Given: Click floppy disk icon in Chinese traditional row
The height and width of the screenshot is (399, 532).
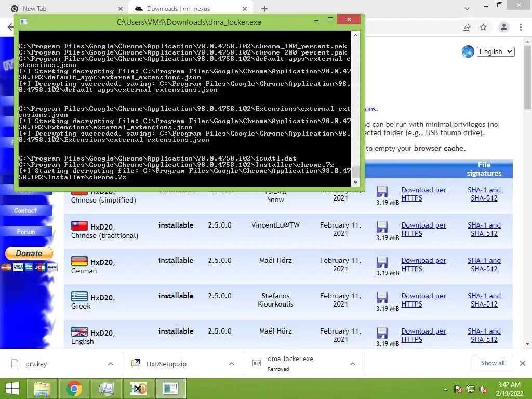Looking at the screenshot, I should 382,227.
